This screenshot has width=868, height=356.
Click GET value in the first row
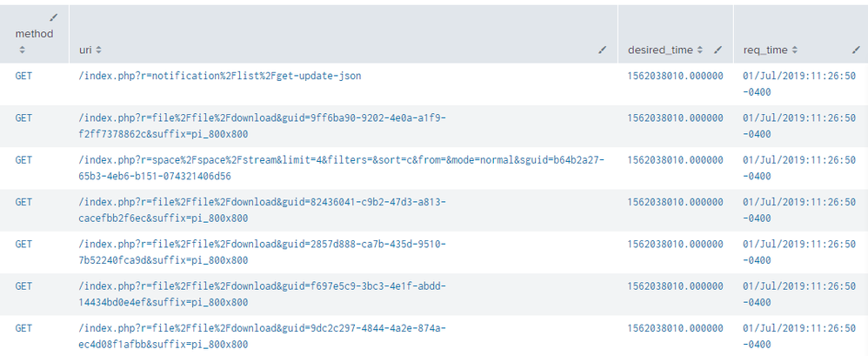[23, 76]
